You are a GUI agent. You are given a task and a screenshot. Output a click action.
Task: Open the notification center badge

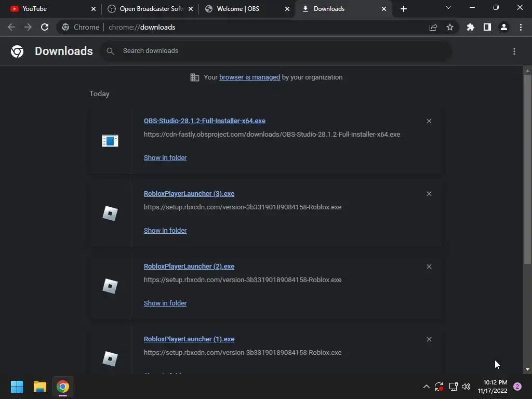click(517, 387)
